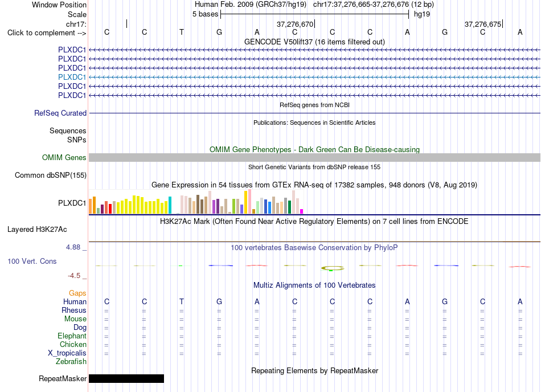The width and height of the screenshot is (541, 392).
Task: Click the chr17: ruler label
Action: click(76, 24)
